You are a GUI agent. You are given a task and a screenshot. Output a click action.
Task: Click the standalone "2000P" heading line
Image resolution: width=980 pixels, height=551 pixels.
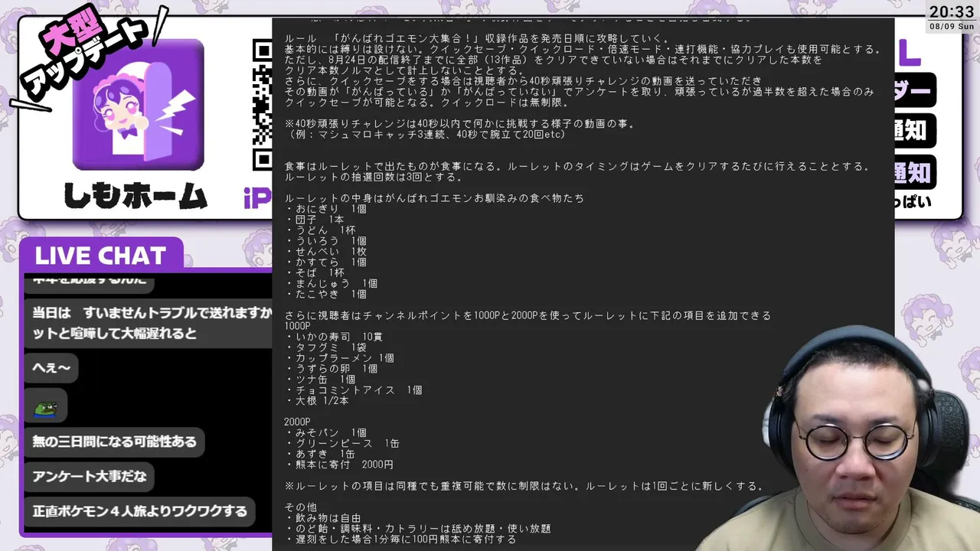point(297,422)
